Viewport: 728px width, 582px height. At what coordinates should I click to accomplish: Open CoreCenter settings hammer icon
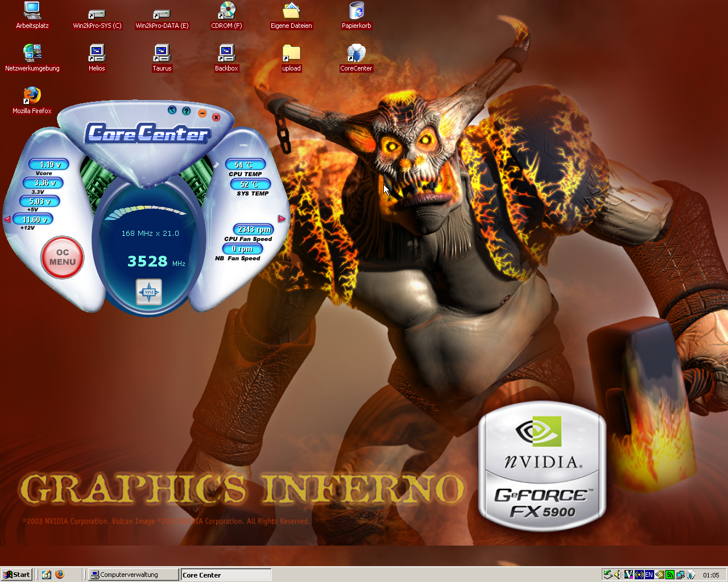point(172,110)
